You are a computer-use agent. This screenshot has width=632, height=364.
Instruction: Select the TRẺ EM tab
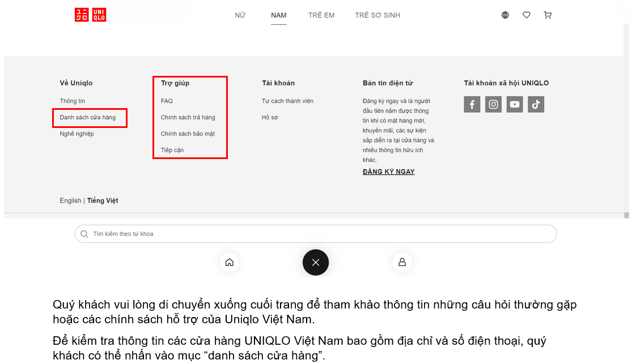(x=321, y=15)
